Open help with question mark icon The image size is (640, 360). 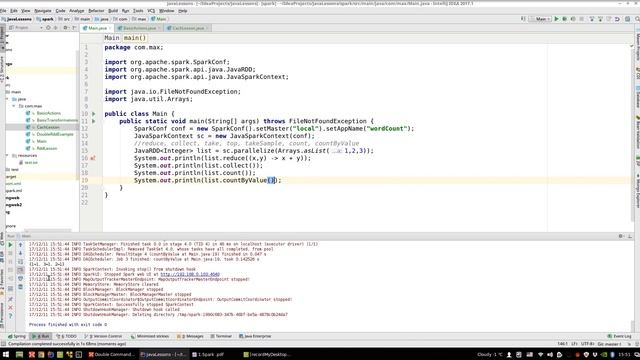pos(10,316)
